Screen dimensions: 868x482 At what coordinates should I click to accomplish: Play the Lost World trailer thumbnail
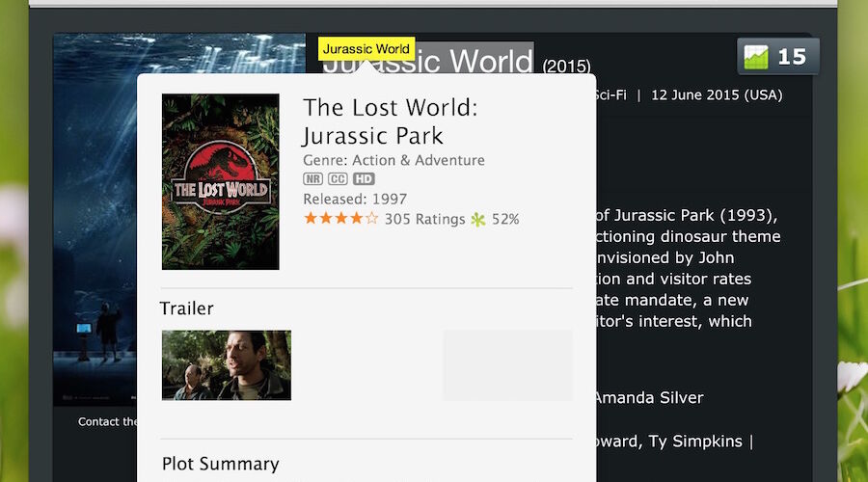point(227,365)
